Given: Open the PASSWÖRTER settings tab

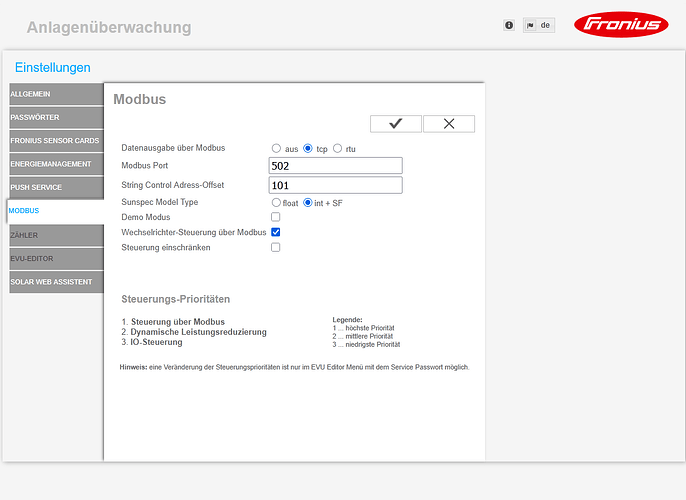Looking at the screenshot, I should pyautogui.click(x=56, y=117).
